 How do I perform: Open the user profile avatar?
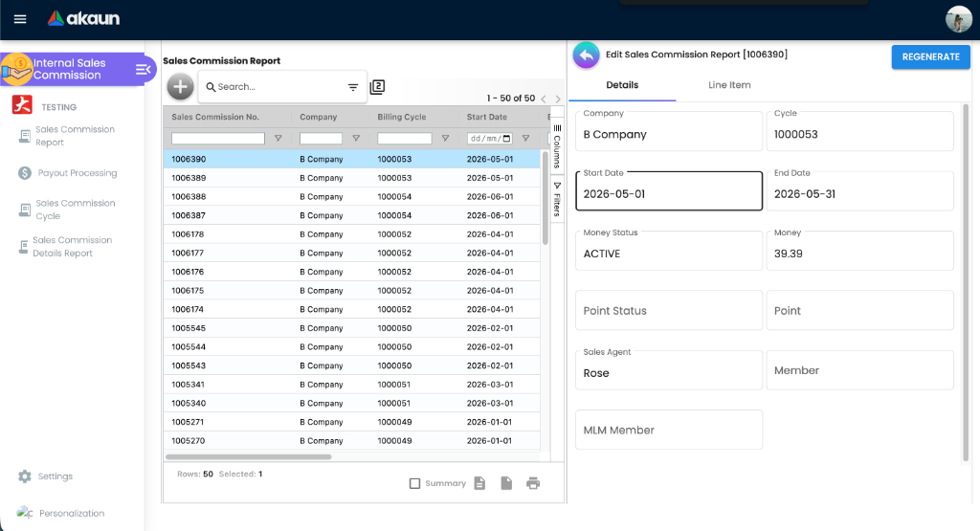tap(958, 19)
